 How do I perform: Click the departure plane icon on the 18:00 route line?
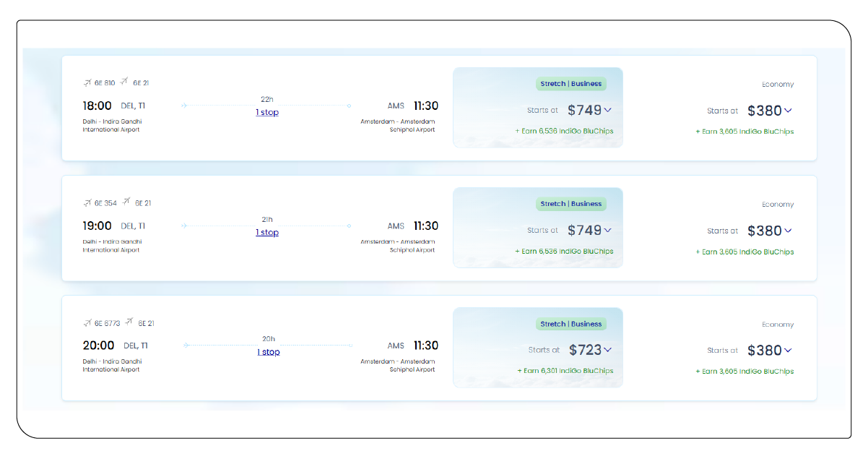point(183,106)
